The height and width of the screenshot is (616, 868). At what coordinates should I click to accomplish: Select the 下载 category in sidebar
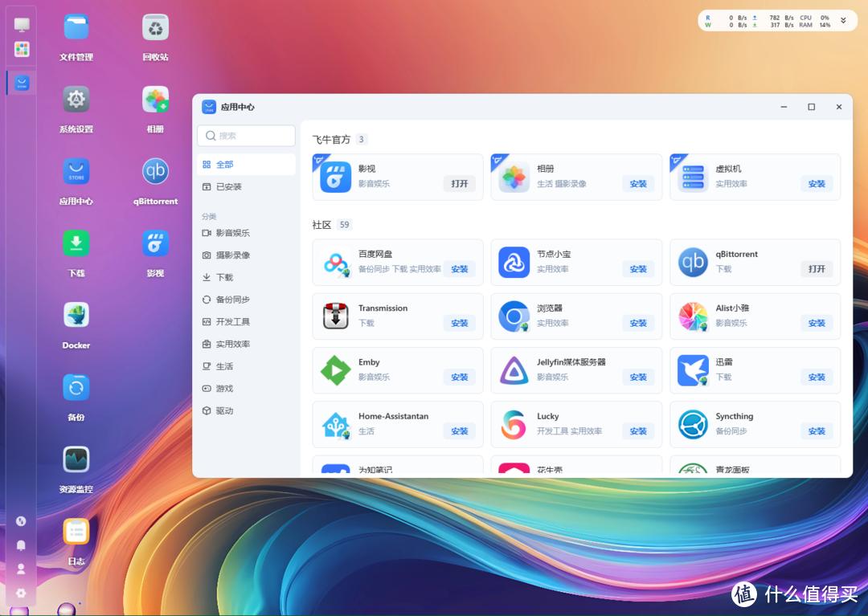246,277
